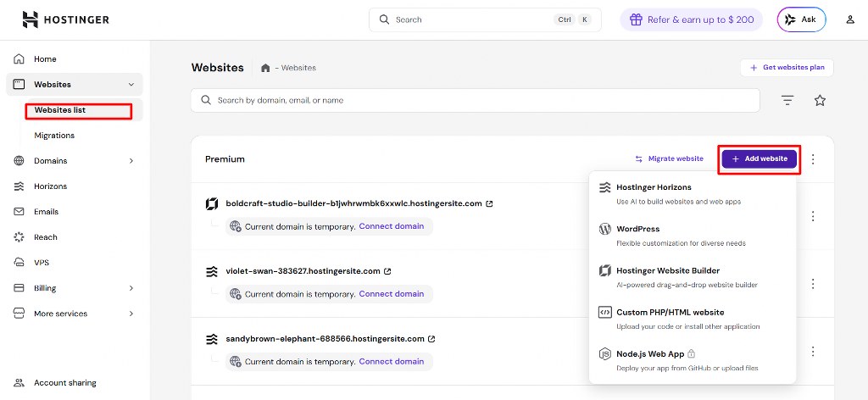Image resolution: width=868 pixels, height=400 pixels.
Task: Choose Hostinger Horizons from dropdown
Action: pyautogui.click(x=692, y=193)
